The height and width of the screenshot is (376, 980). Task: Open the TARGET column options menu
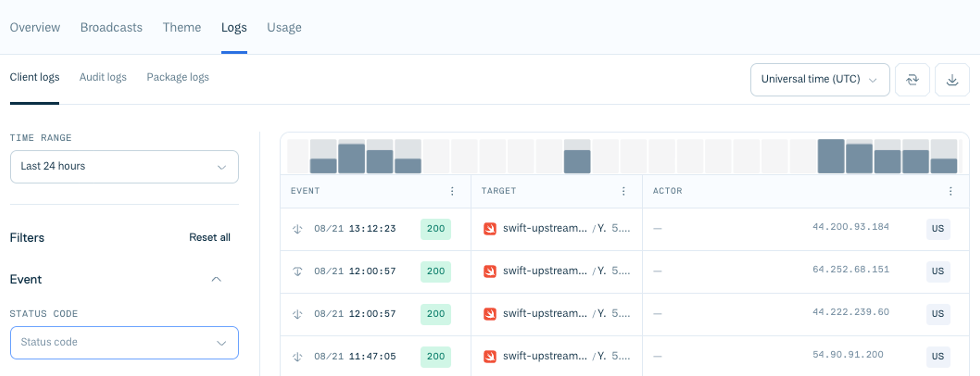click(623, 191)
